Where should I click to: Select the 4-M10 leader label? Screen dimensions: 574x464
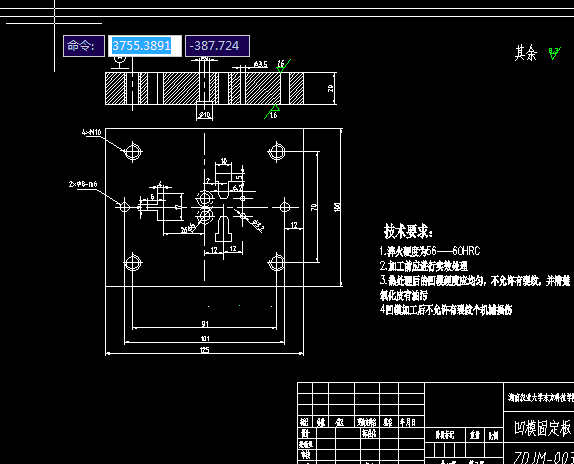[92, 132]
